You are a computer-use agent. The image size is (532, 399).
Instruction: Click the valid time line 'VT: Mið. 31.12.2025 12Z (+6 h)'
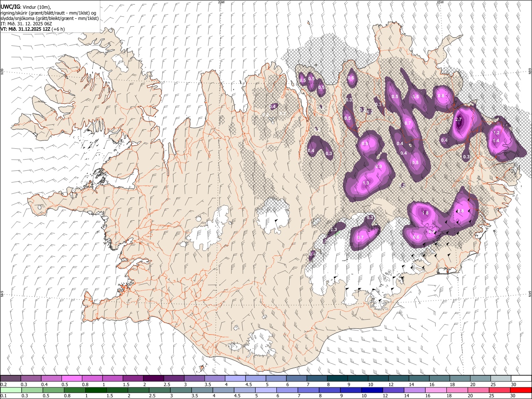coord(32,29)
